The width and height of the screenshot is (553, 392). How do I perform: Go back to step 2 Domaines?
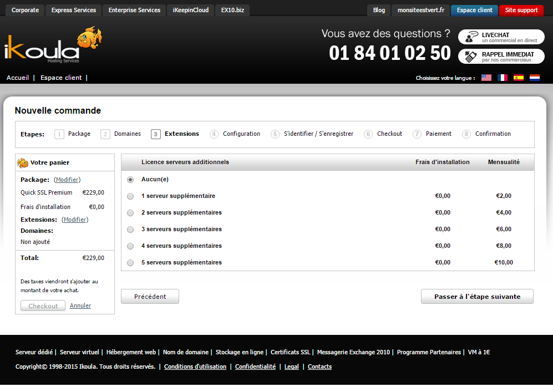[x=127, y=134]
